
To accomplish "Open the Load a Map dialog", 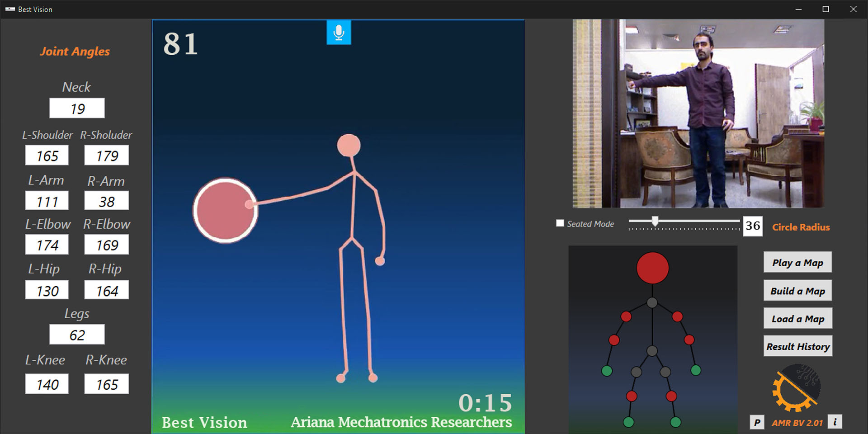I will point(797,319).
